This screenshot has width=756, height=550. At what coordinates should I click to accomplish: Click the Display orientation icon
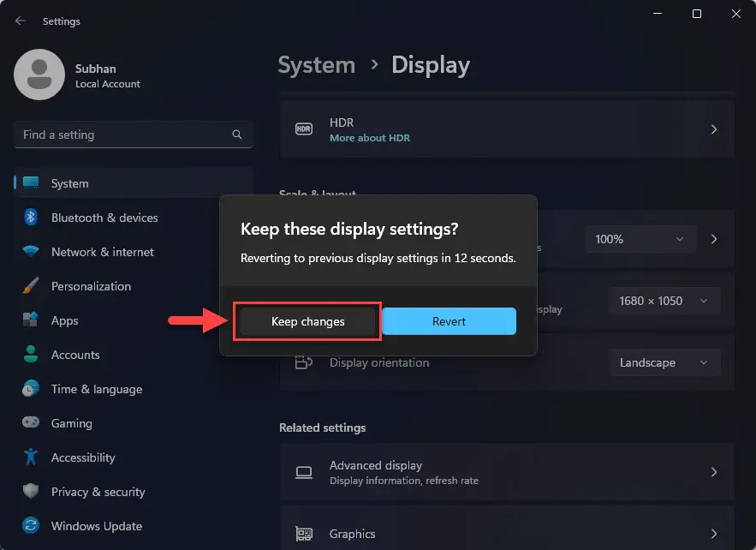[x=304, y=362]
